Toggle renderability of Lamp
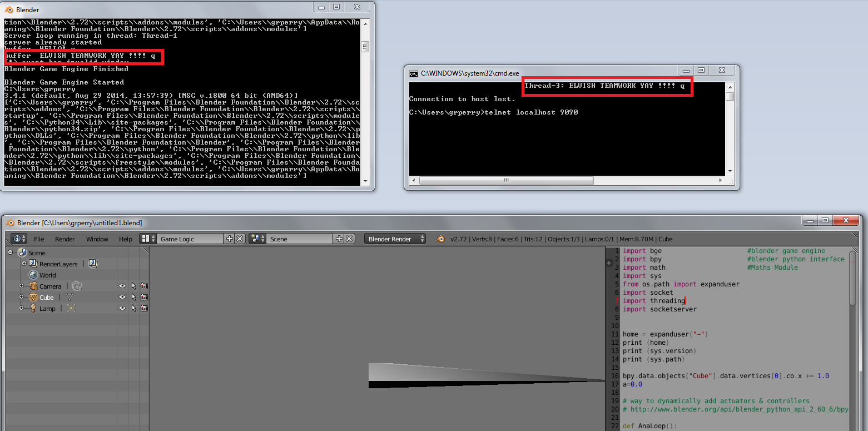This screenshot has height=431, width=868. click(x=145, y=308)
